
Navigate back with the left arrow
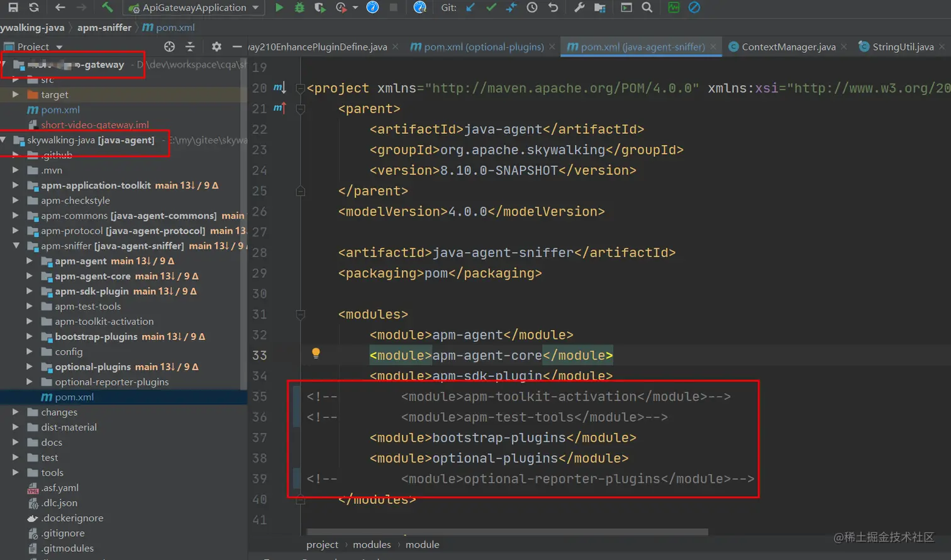(60, 8)
